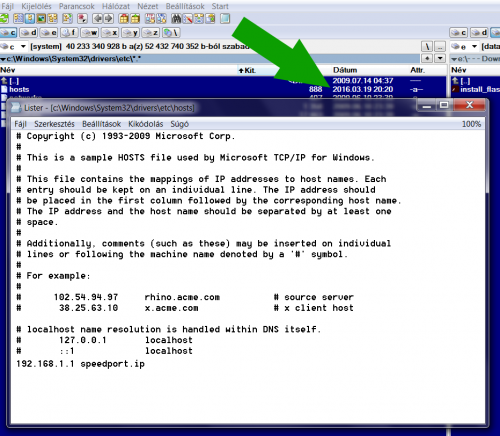Click the refresh/reread source toolbar icon

(x=4, y=18)
